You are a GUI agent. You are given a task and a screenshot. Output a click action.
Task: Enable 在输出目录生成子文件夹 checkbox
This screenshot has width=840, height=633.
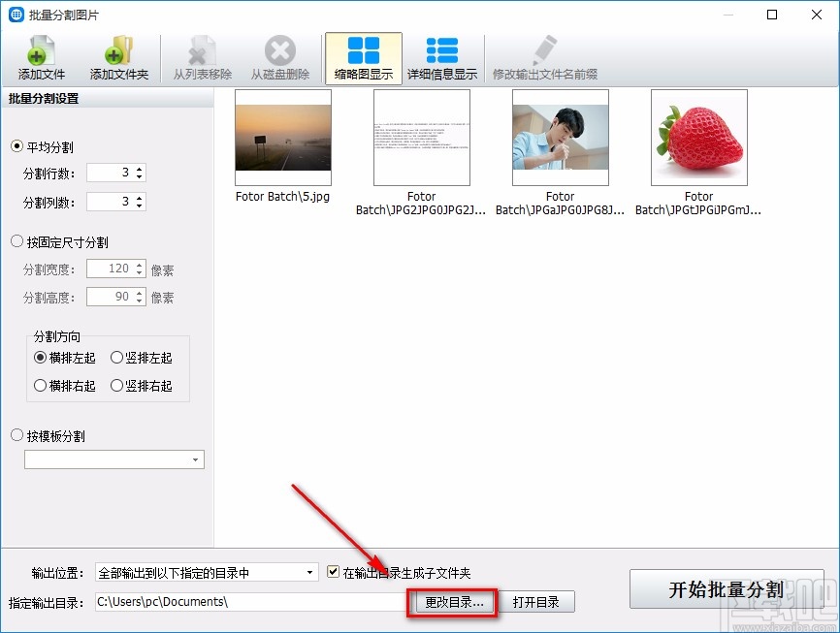334,572
